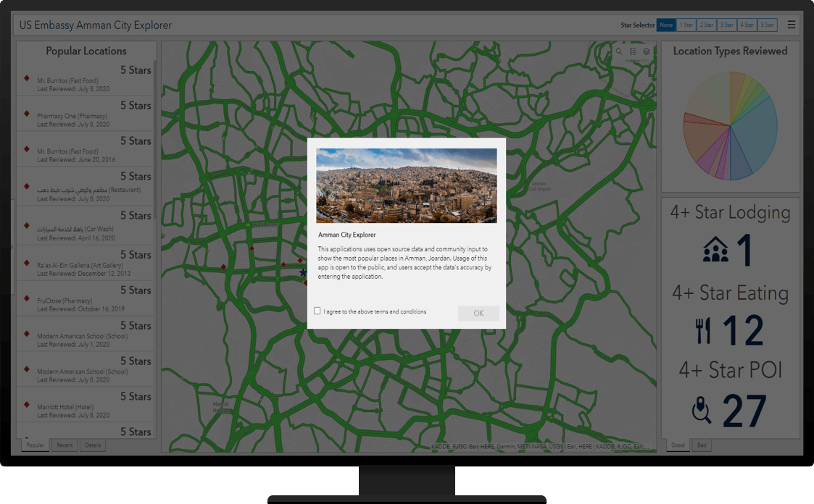Click the diamond beside Mr. Burritos reviewed June 20, 2016
Viewport: 814px width, 504px height.
point(27,148)
